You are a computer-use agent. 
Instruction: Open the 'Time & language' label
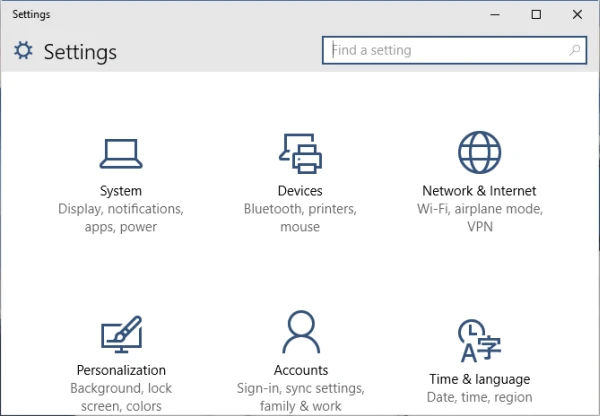coord(479,379)
